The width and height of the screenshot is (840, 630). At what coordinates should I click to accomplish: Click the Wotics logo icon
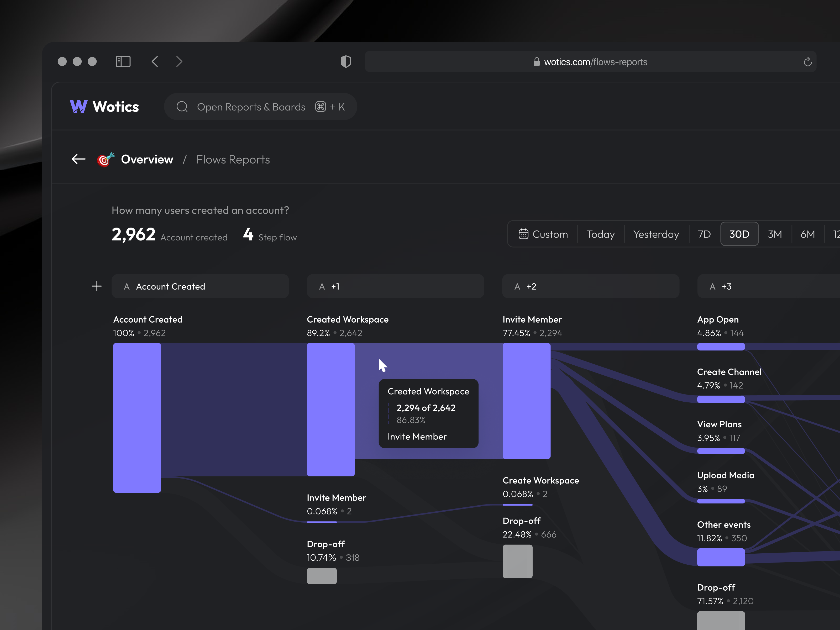tap(78, 107)
